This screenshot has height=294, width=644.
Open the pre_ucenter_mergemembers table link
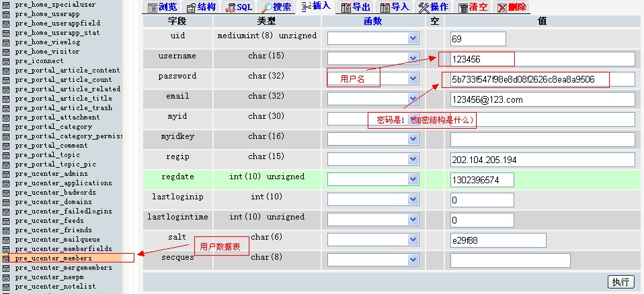click(x=63, y=268)
